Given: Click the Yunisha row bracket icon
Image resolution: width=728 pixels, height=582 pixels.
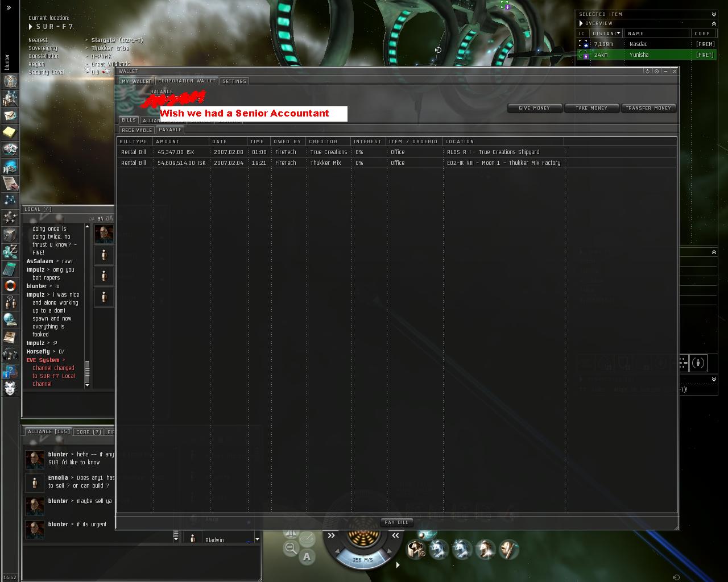Looking at the screenshot, I should [x=583, y=55].
